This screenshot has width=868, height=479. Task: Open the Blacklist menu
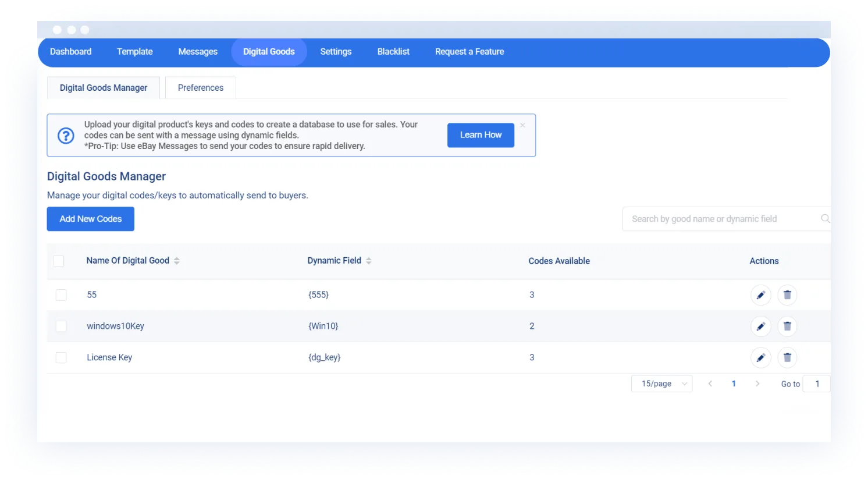393,52
